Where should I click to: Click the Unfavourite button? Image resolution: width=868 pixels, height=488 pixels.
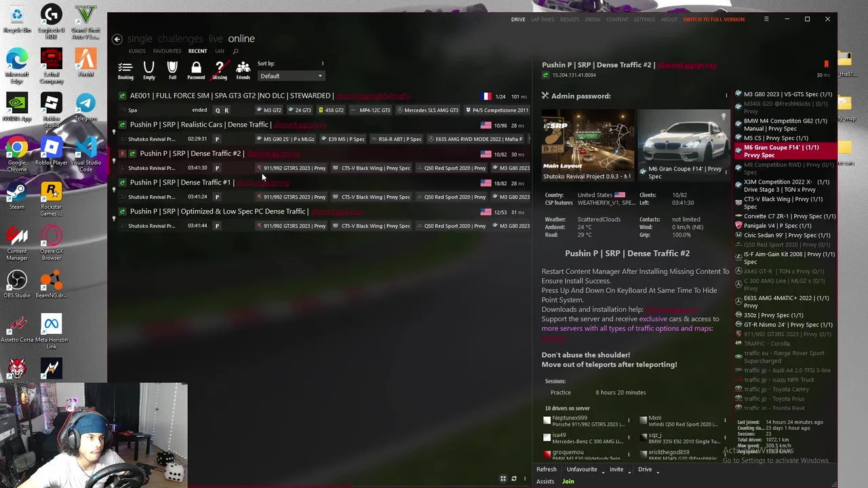point(582,470)
